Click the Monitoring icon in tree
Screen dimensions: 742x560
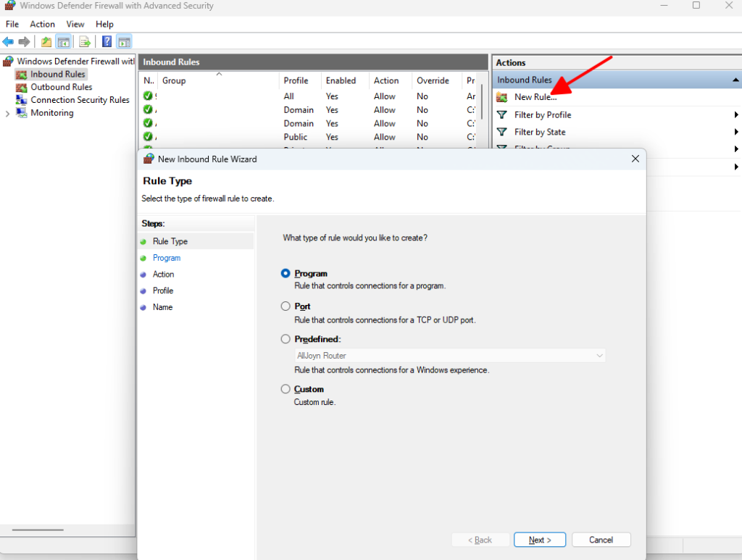[21, 112]
